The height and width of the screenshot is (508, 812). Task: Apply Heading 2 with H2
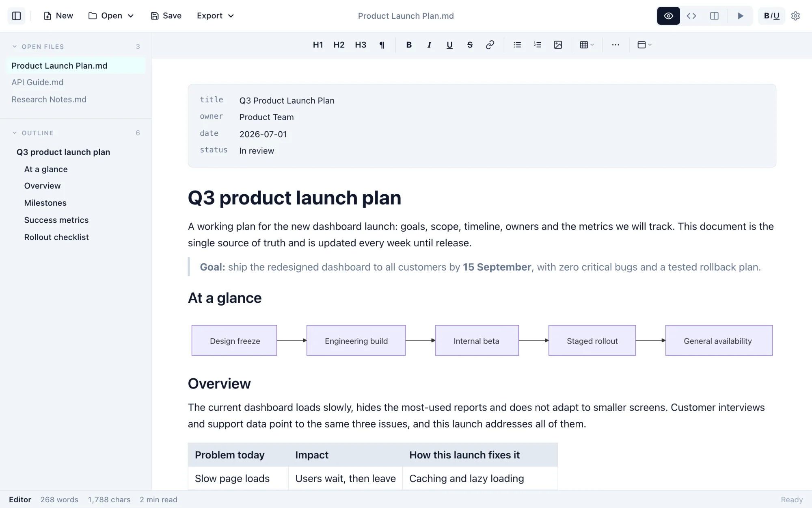click(339, 45)
